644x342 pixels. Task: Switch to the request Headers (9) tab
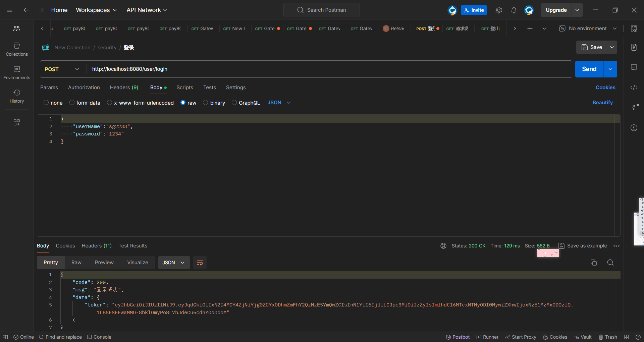pyautogui.click(x=124, y=88)
